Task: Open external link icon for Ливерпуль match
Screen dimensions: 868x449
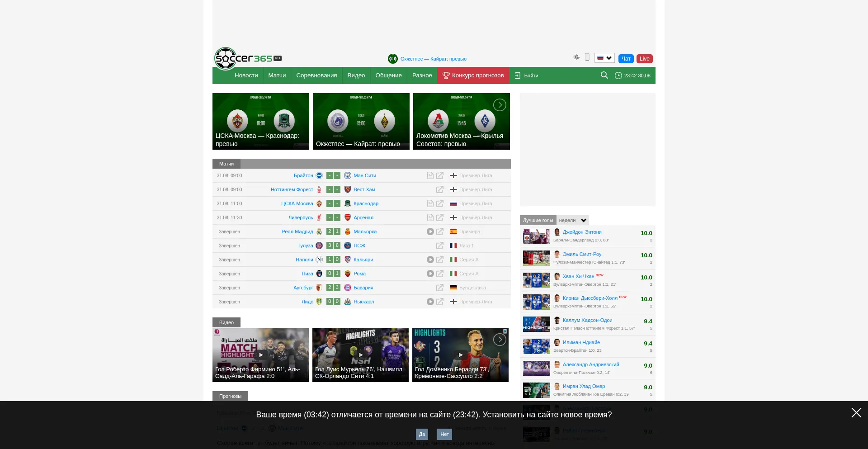Action: [x=440, y=217]
